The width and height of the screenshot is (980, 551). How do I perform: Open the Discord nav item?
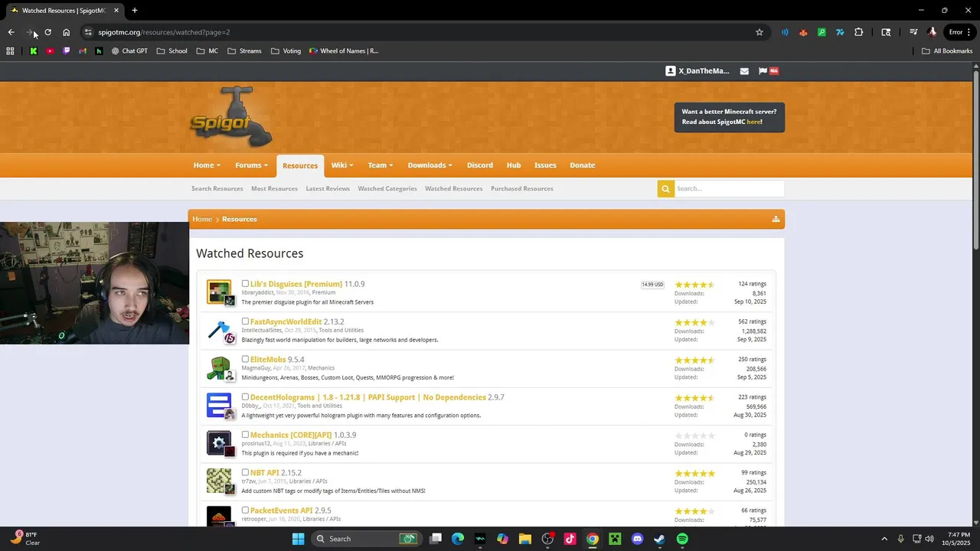tap(480, 165)
